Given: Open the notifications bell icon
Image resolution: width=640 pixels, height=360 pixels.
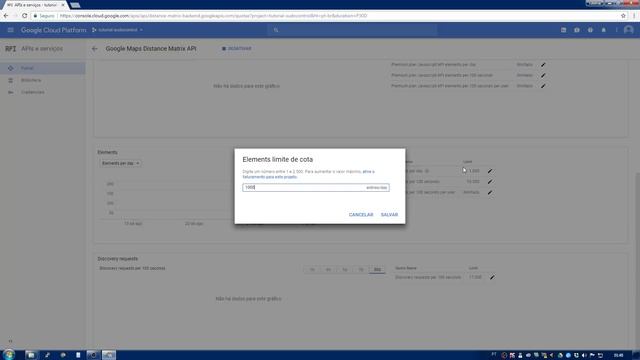Looking at the screenshot, I should pyautogui.click(x=604, y=30).
